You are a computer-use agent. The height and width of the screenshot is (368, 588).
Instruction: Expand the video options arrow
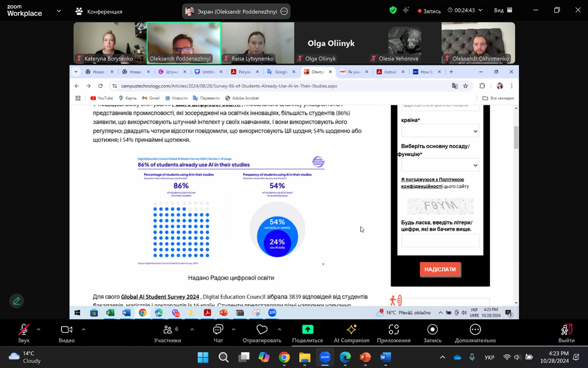point(84,329)
